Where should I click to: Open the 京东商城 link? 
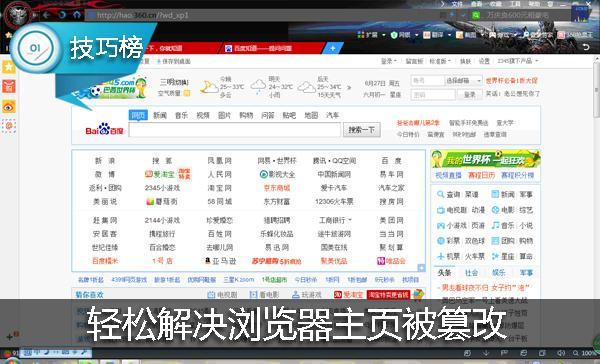click(277, 188)
